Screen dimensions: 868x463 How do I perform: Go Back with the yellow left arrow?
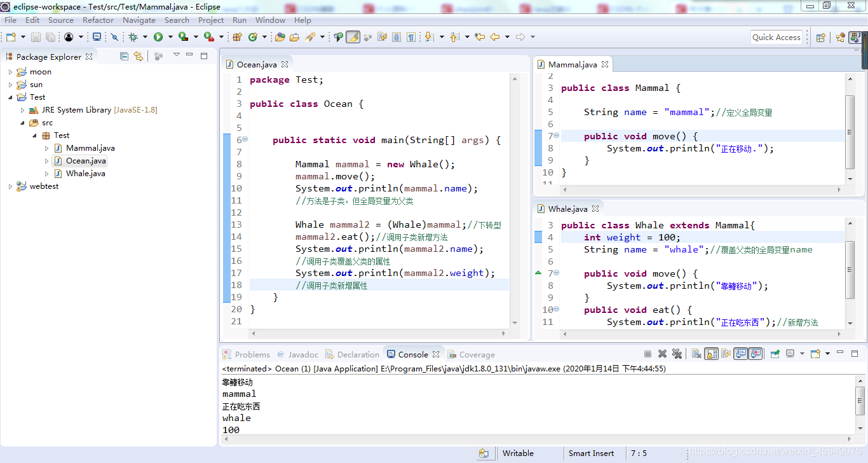click(x=494, y=37)
